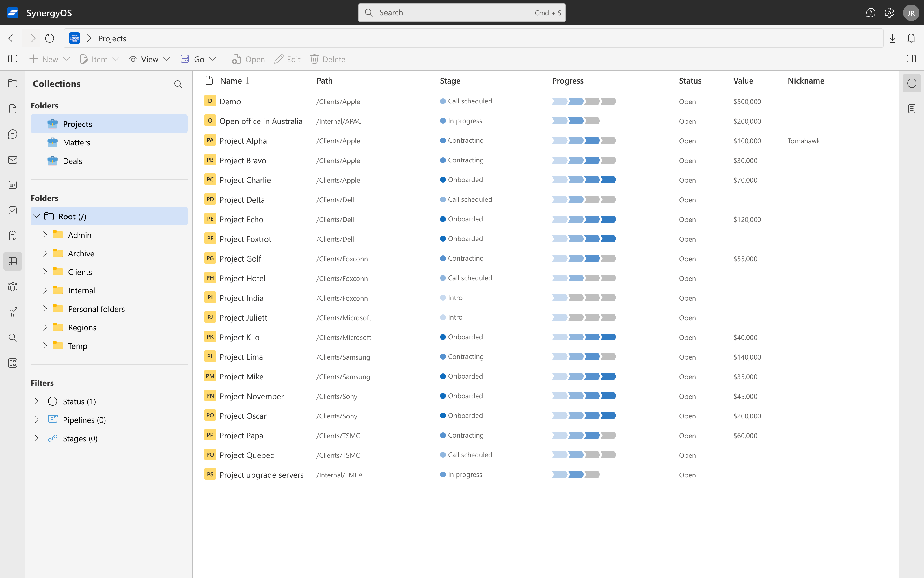Select the collections table icon in left rail
924x578 pixels.
click(x=13, y=262)
